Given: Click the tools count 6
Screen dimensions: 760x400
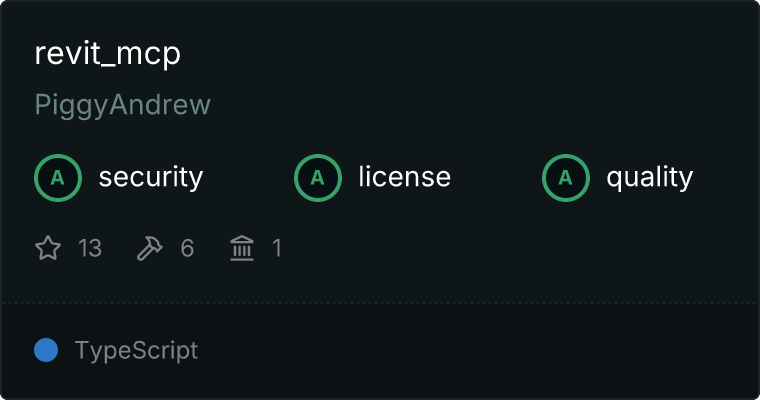Looking at the screenshot, I should 187,248.
